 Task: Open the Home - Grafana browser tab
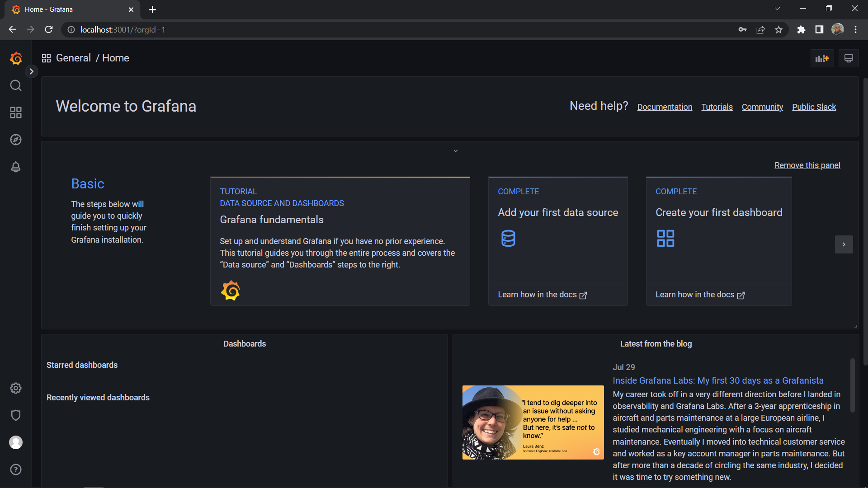pos(68,9)
